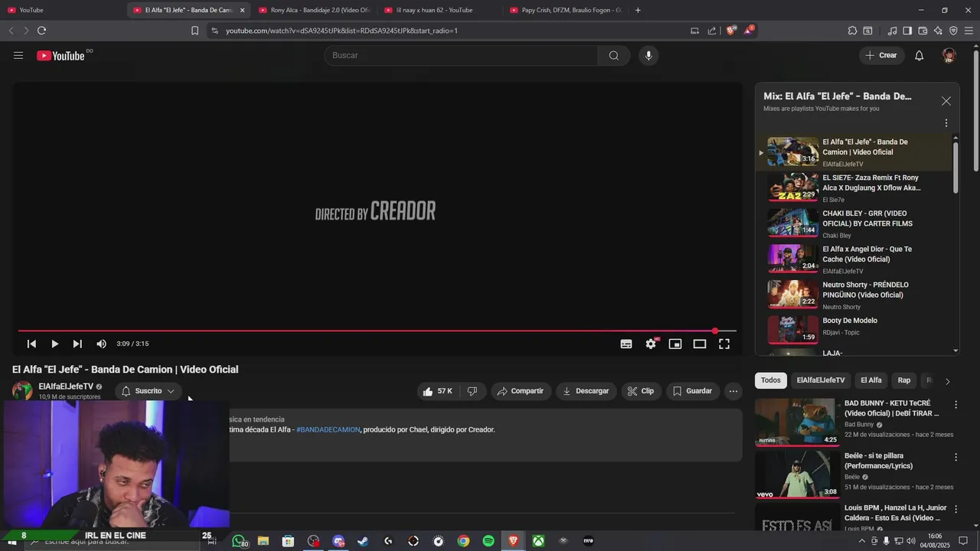The height and width of the screenshot is (551, 980).
Task: Open the YouTube hamburger guide menu
Action: [x=18, y=55]
